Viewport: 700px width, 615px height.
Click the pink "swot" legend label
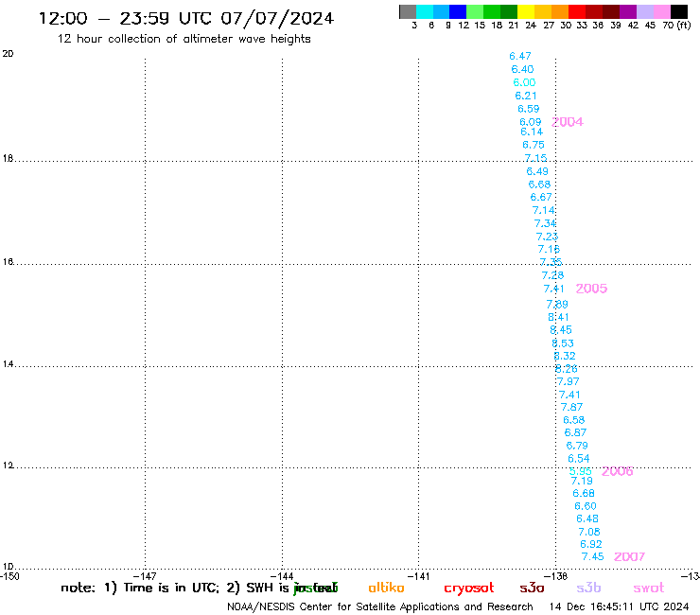(649, 588)
